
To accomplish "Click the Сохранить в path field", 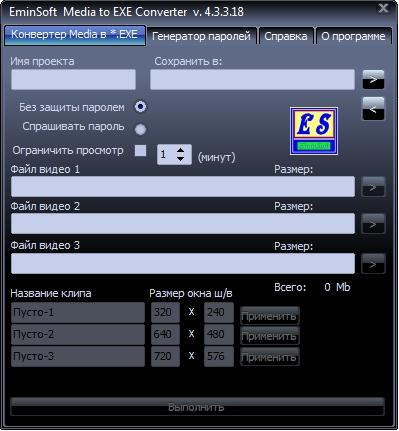I will pos(252,79).
